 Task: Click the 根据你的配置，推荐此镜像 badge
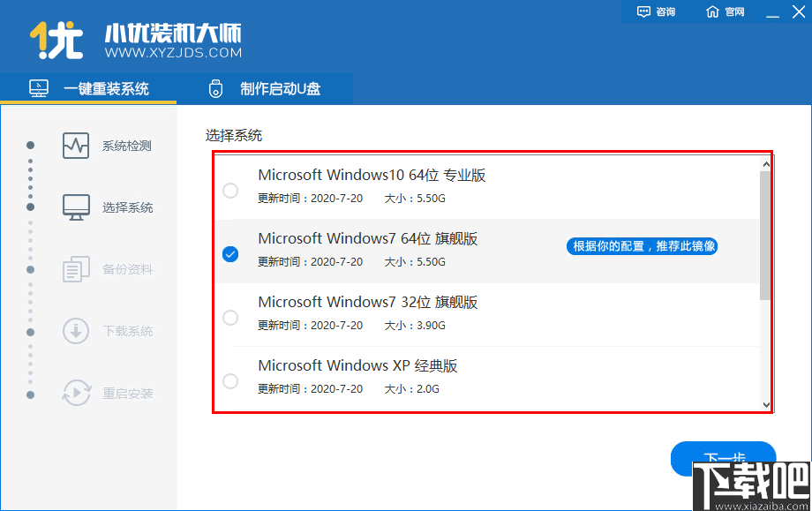click(x=643, y=246)
